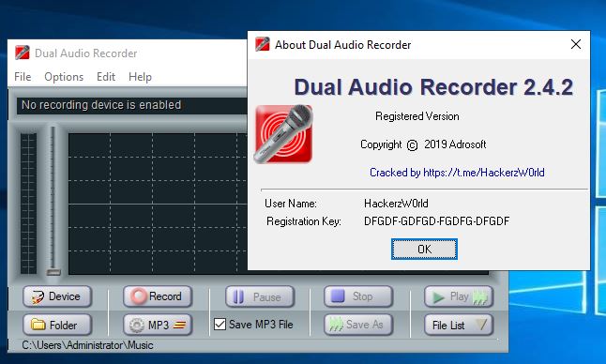Click the status text 'No recording device is enabled'

pos(101,105)
